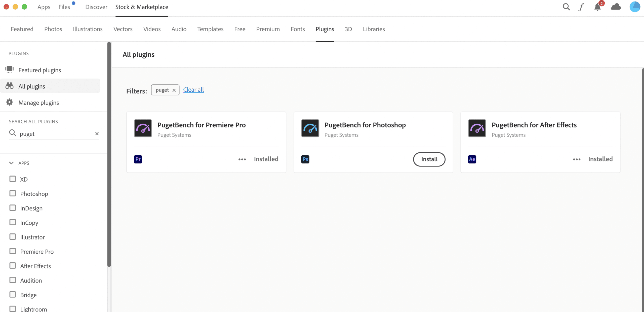Open the search magnifier in top bar

[566, 7]
